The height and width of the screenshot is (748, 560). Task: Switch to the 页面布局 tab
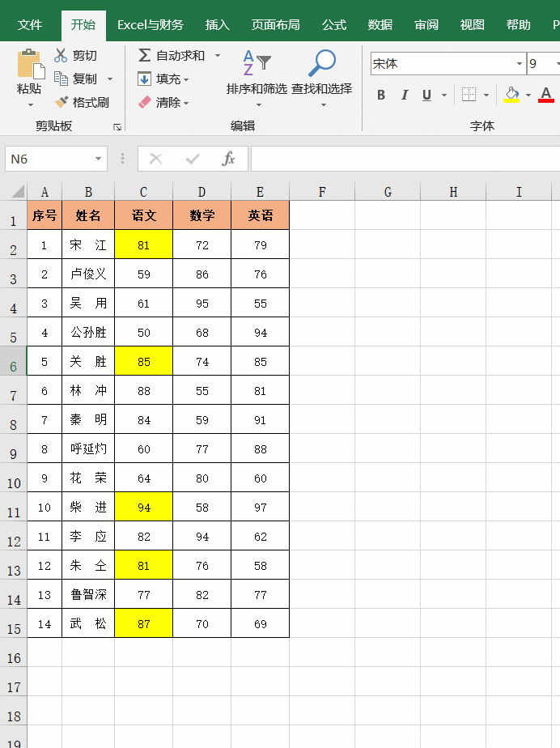coord(276,25)
